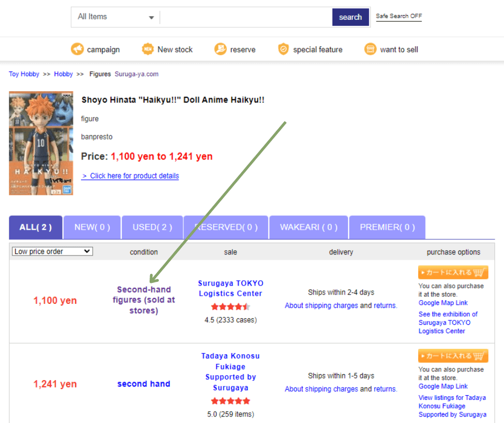Open the campaign menu item
The height and width of the screenshot is (423, 504).
click(x=95, y=49)
